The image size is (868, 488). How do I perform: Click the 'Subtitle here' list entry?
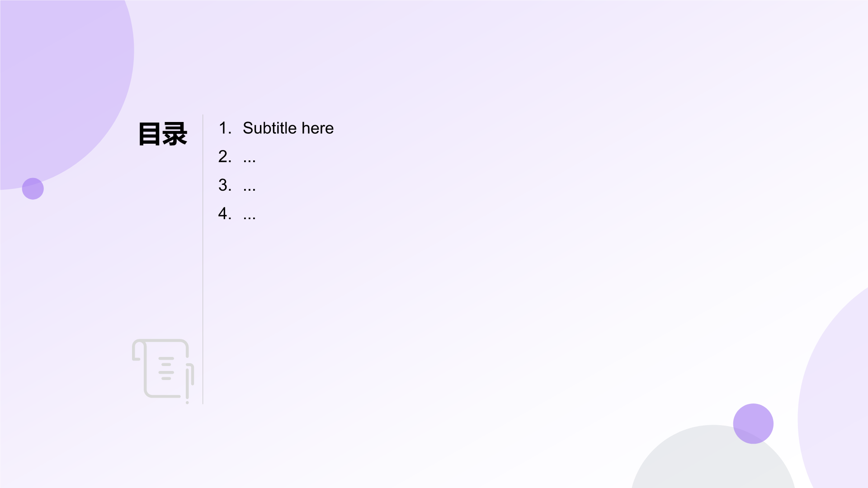(x=288, y=128)
